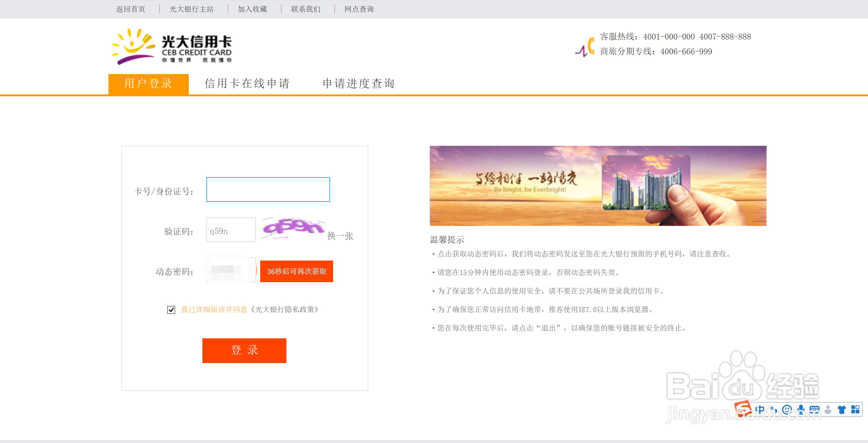Image resolution: width=868 pixels, height=443 pixels.
Task: Switch to 申请进度查询 tab
Action: coord(358,83)
